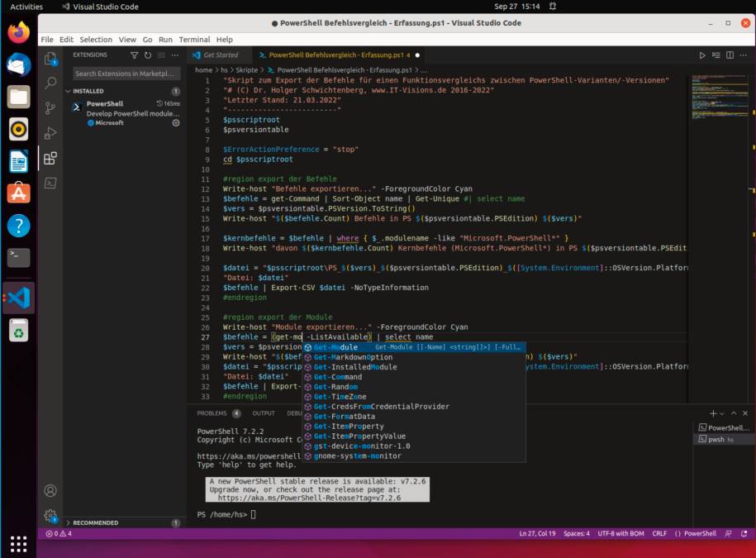
Task: Change end of line sequence CRLF
Action: click(x=659, y=533)
